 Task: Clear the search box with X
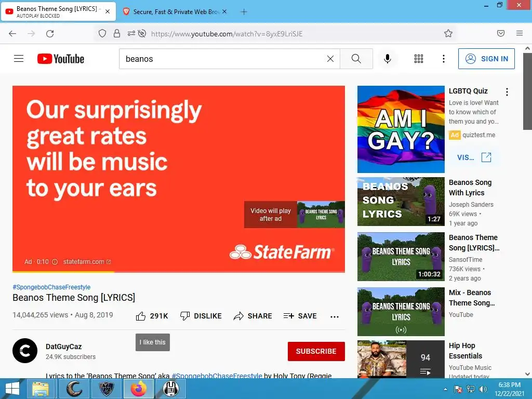click(x=330, y=59)
